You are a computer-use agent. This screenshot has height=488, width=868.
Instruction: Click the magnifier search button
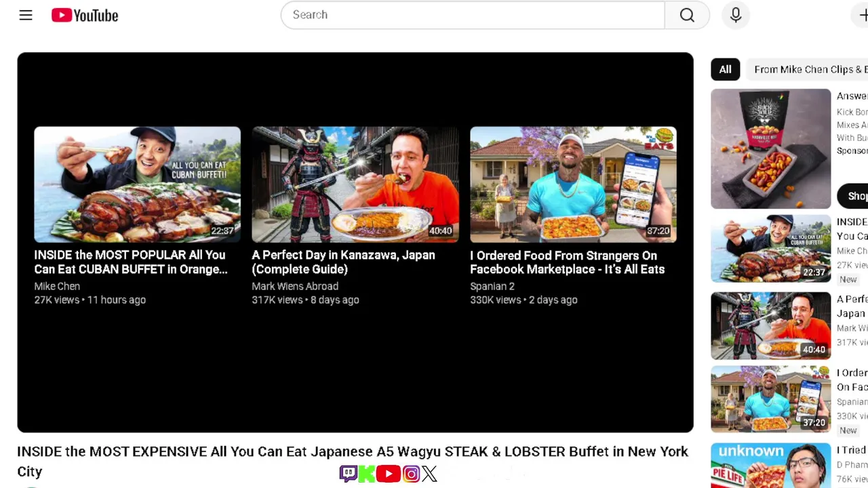tap(687, 15)
